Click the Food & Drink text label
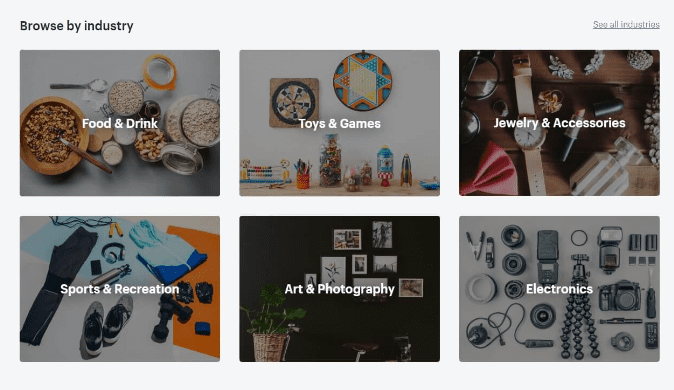The height and width of the screenshot is (390, 674). point(120,123)
